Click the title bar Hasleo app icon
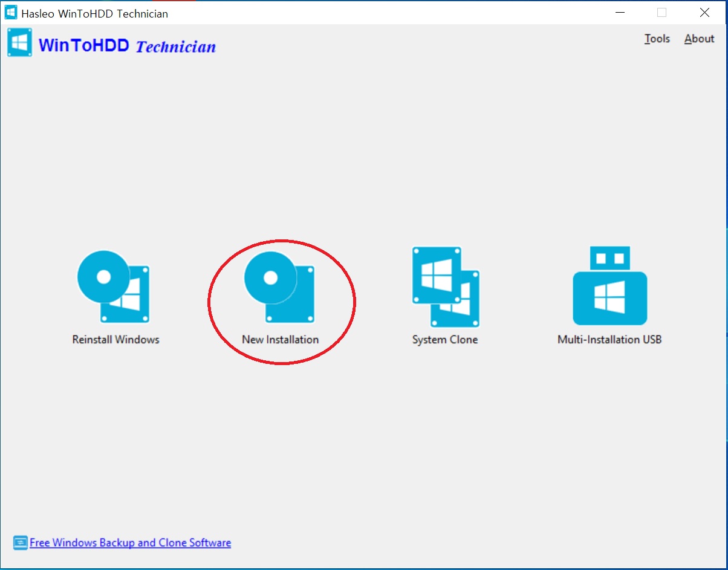728x570 pixels. pos(11,13)
